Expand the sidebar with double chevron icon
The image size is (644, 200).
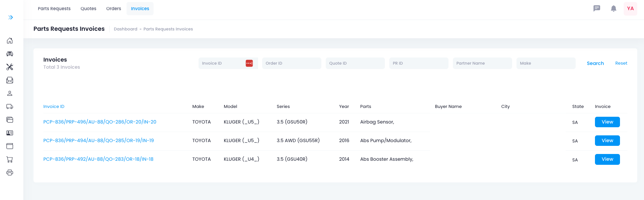10,17
